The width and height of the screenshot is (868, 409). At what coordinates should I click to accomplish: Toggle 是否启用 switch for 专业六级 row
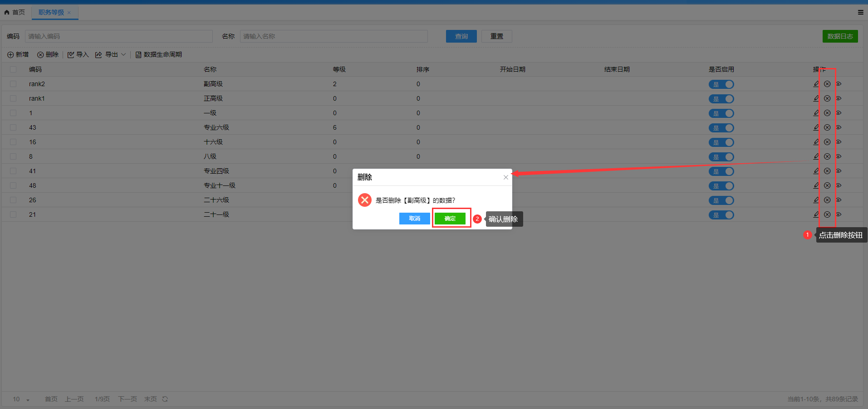point(721,128)
